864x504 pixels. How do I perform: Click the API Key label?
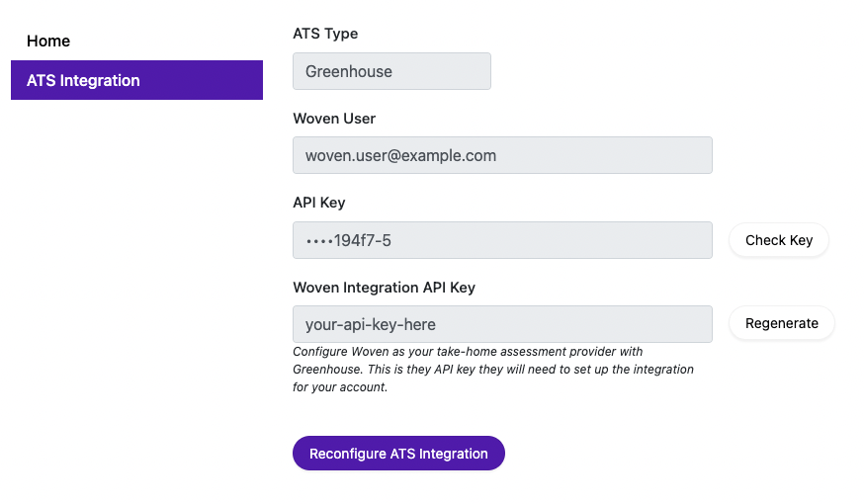pyautogui.click(x=319, y=203)
